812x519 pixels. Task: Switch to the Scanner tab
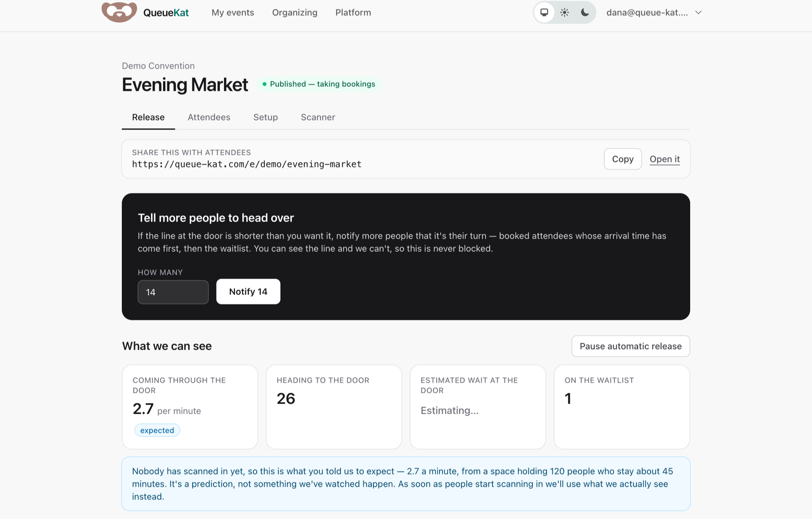(318, 117)
